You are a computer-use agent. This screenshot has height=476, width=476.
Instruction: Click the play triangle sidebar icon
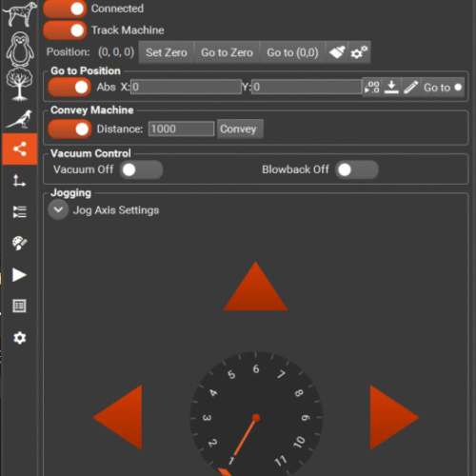click(x=19, y=275)
